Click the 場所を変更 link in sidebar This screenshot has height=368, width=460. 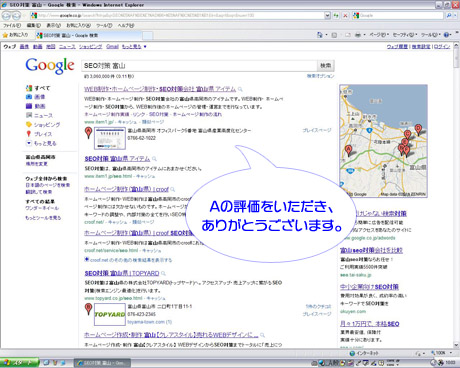coord(37,164)
